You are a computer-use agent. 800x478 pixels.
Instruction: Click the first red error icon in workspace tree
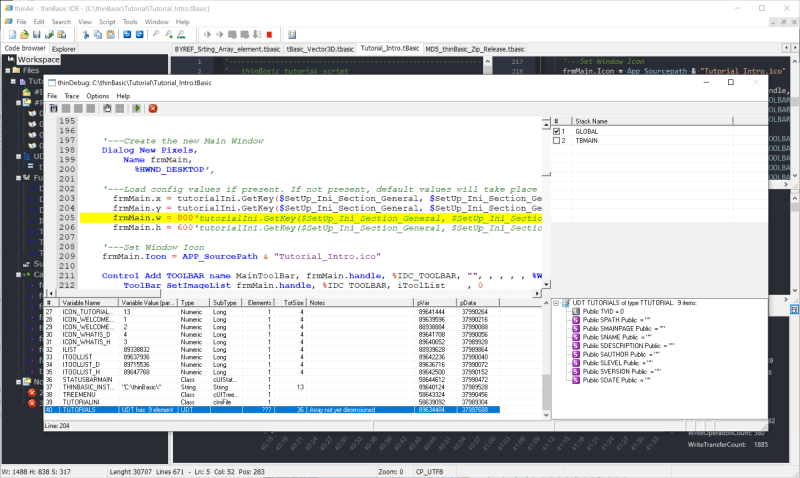pyautogui.click(x=32, y=393)
